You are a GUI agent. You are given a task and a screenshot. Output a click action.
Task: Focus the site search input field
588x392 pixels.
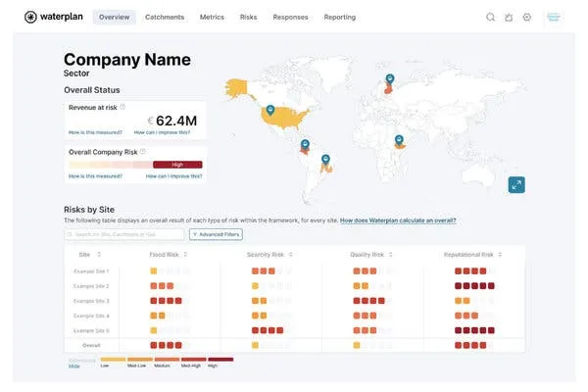coord(124,234)
